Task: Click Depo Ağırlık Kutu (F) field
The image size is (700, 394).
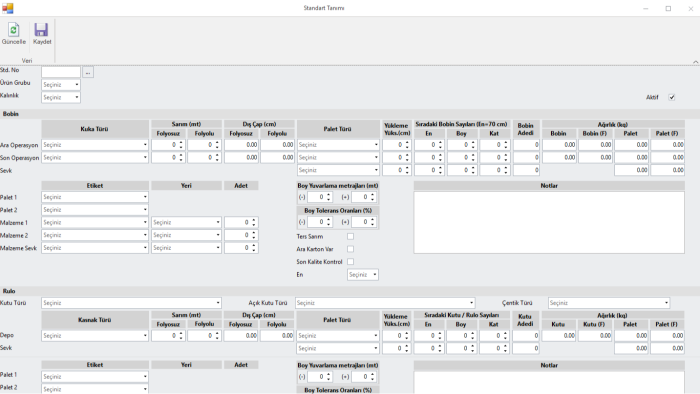Action: point(595,336)
